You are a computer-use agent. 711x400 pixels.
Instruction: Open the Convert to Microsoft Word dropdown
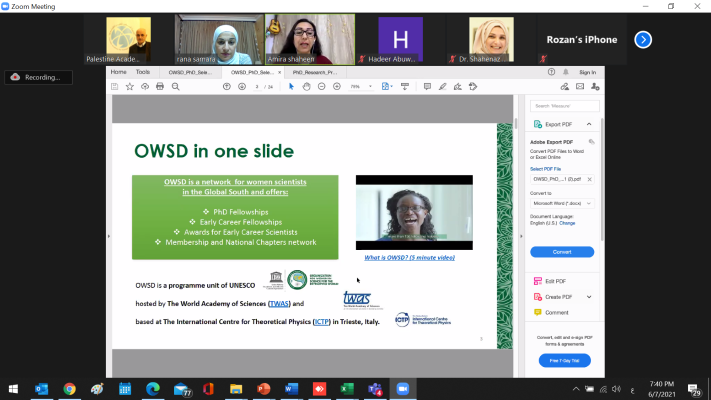pyautogui.click(x=561, y=203)
